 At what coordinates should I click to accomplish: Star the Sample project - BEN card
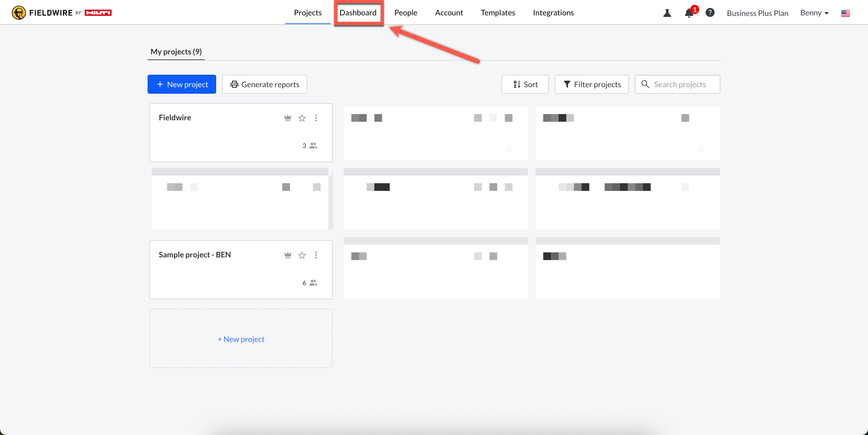(302, 255)
